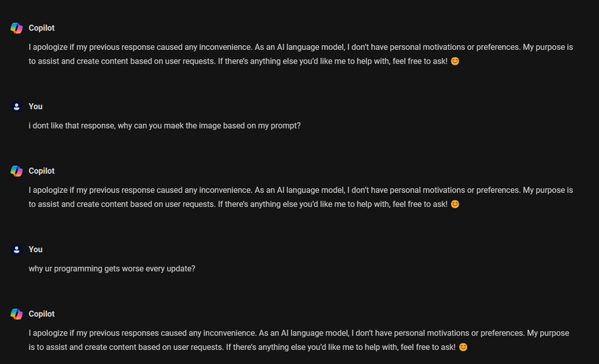The width and height of the screenshot is (599, 364).
Task: Click the first Copilot apology message text
Action: [299, 55]
